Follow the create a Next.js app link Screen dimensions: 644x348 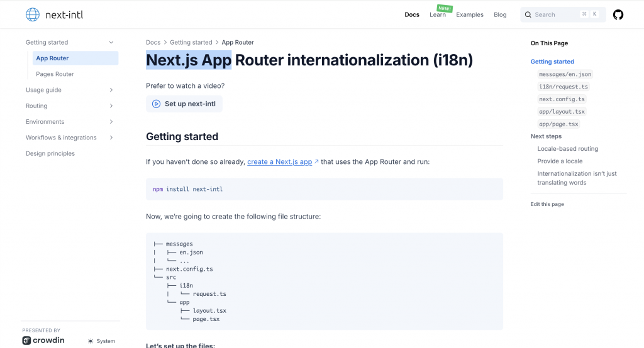pos(280,161)
